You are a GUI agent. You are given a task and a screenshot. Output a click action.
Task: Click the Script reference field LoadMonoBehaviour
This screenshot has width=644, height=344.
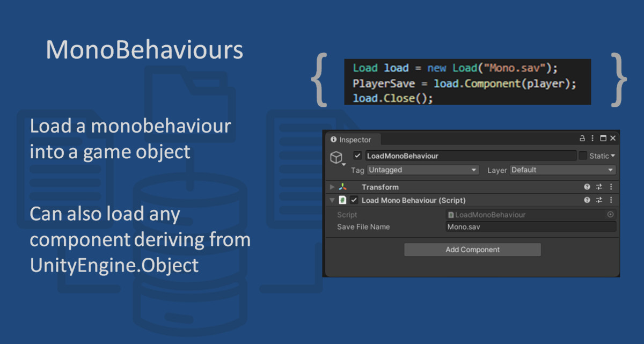tap(530, 215)
